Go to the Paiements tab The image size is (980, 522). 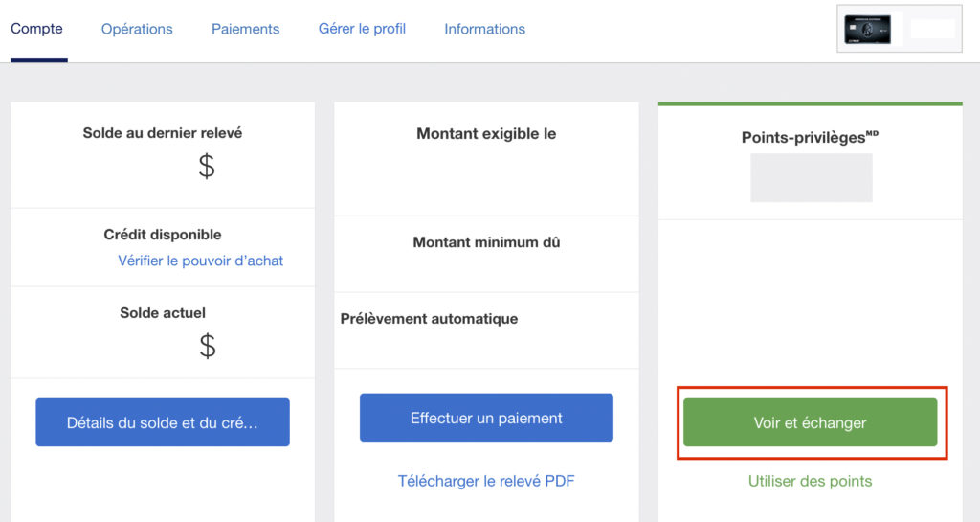coord(245,29)
